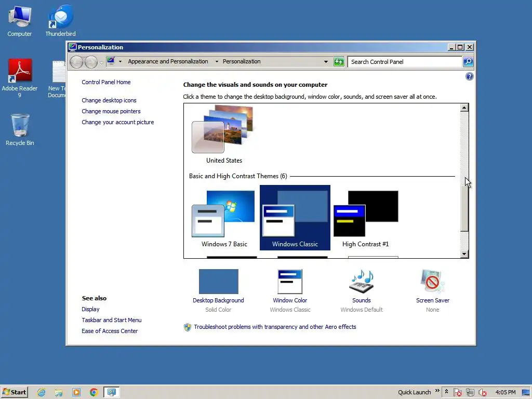Open Ease of Access Center link

[x=110, y=331]
